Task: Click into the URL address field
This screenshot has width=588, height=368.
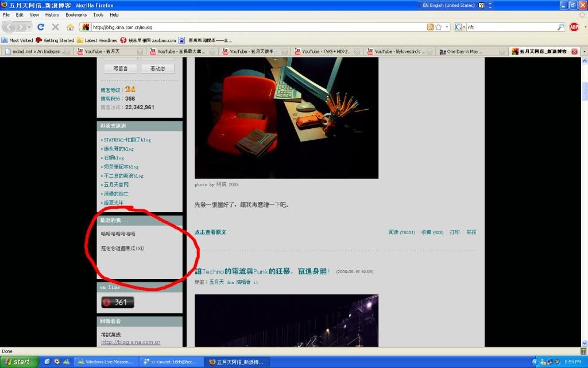Action: (258, 27)
